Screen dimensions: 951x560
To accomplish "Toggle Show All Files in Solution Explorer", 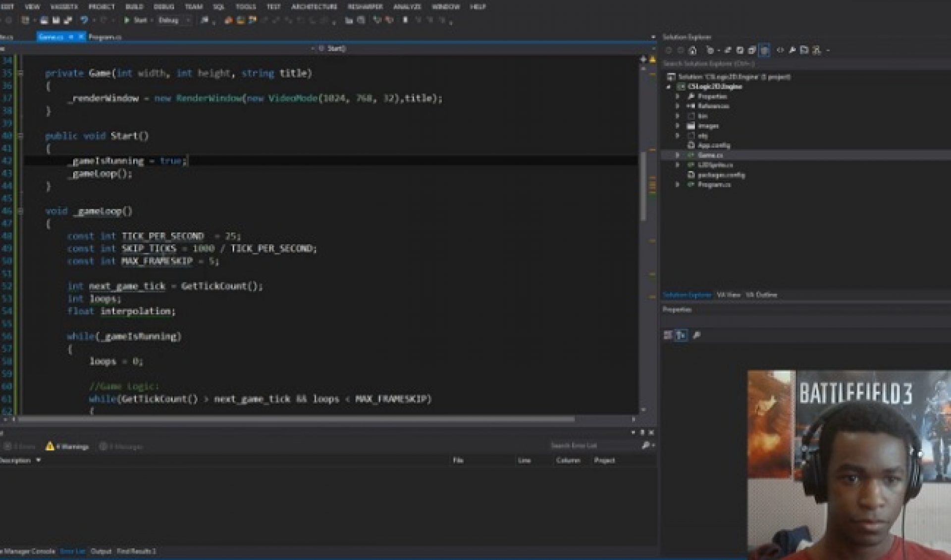I will (764, 50).
